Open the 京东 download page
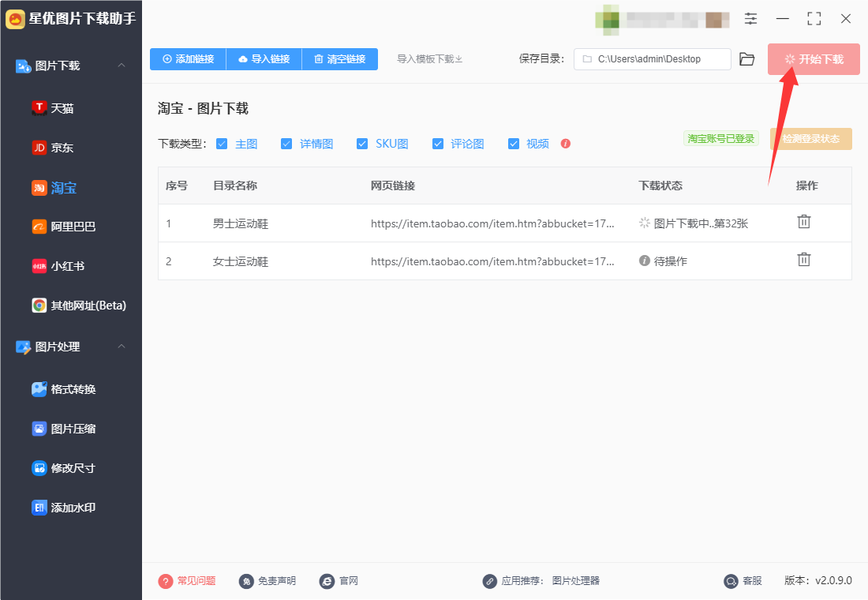The image size is (868, 600). click(x=53, y=148)
